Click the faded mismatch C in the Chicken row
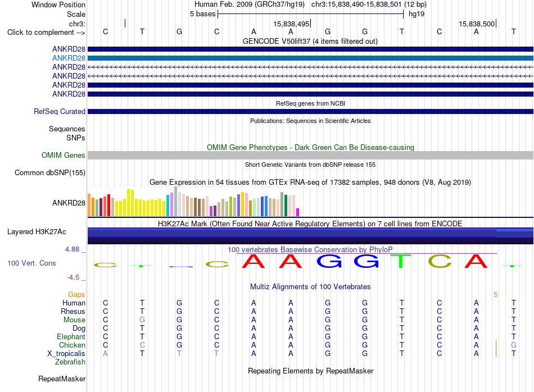Screen dimensions: 534x392 pyautogui.click(x=142, y=345)
